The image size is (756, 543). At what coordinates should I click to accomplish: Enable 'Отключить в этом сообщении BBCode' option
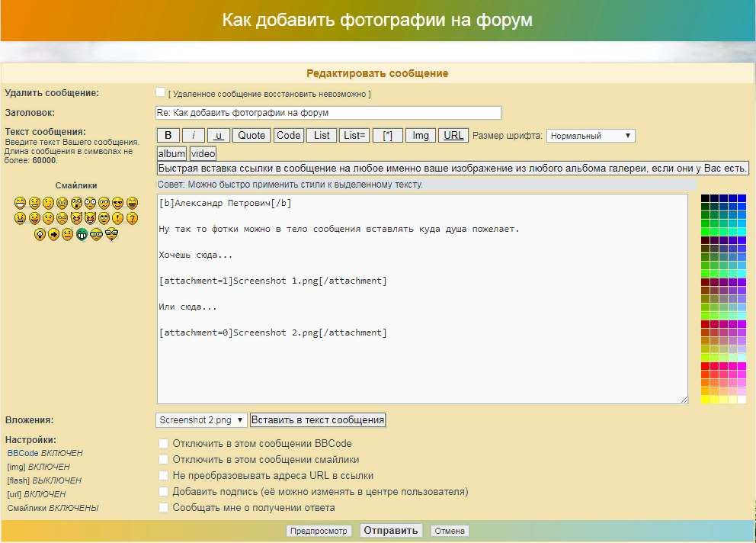point(163,444)
